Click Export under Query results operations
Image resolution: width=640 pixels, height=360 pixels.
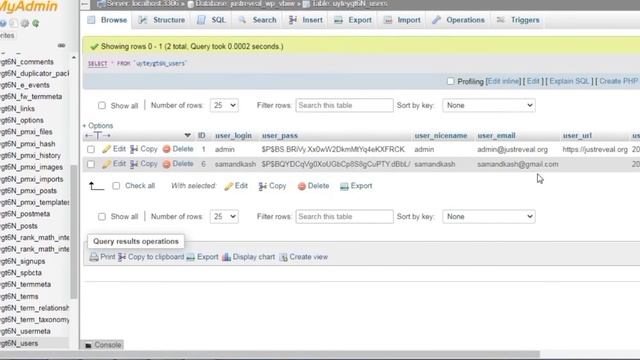click(202, 257)
